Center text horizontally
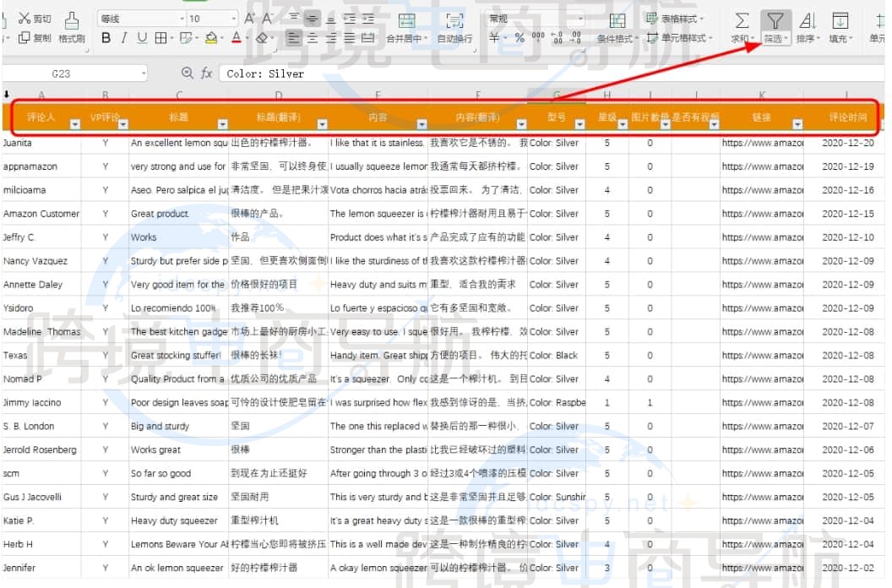This screenshot has height=588, width=892. [313, 38]
